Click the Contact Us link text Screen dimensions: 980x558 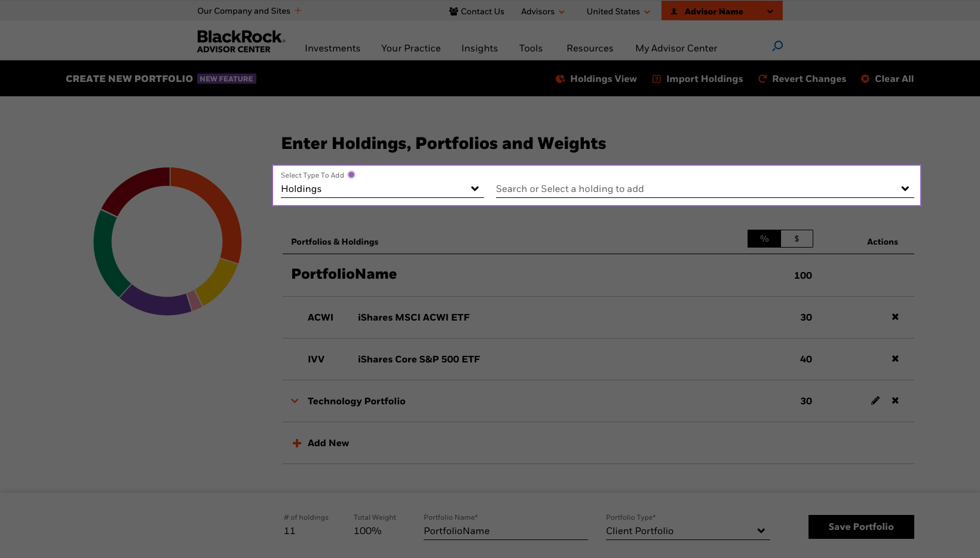(x=482, y=11)
